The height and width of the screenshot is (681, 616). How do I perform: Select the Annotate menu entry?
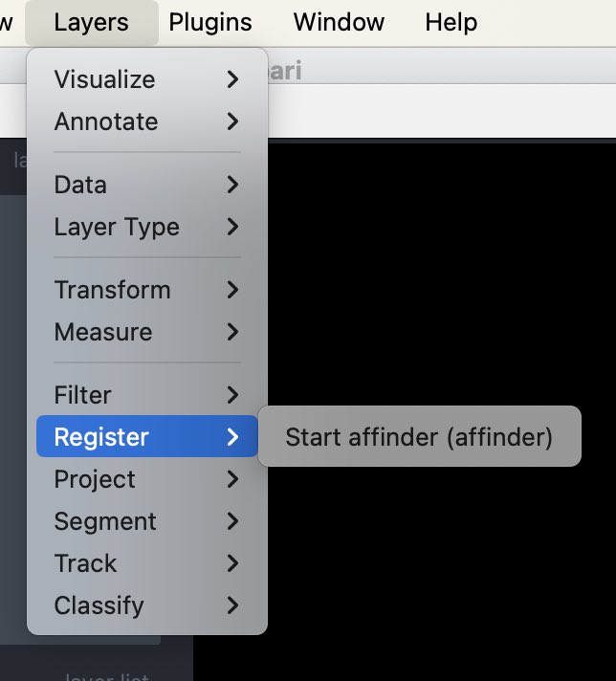[x=106, y=121]
